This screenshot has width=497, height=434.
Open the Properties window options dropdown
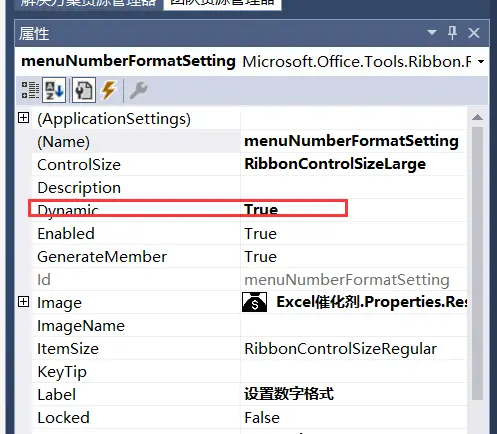click(x=432, y=32)
